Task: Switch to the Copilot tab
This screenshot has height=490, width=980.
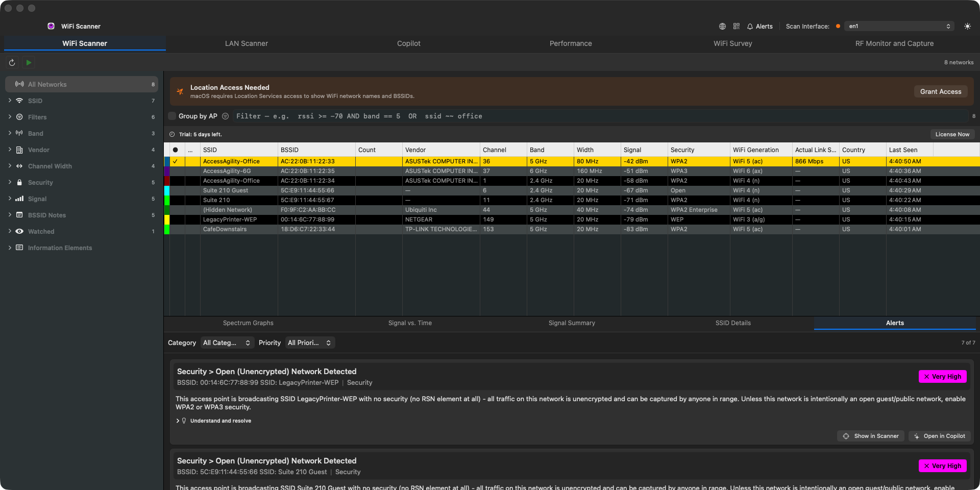Action: click(x=409, y=43)
